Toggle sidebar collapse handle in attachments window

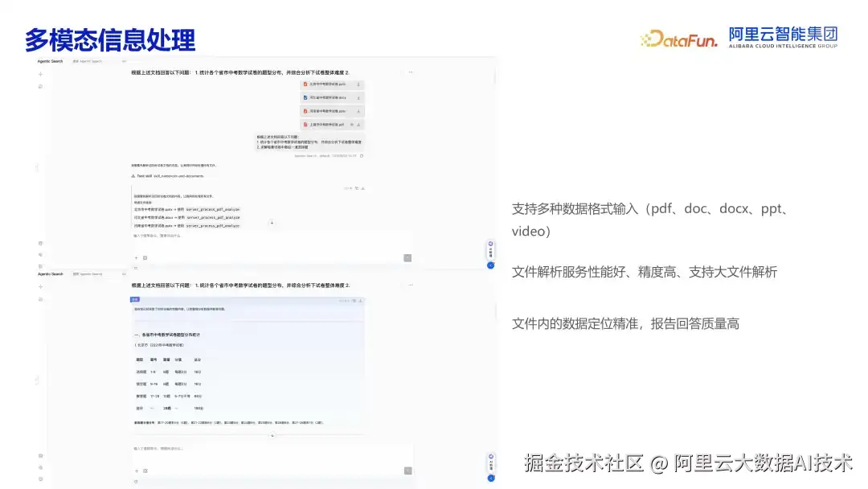pyautogui.click(x=37, y=167)
